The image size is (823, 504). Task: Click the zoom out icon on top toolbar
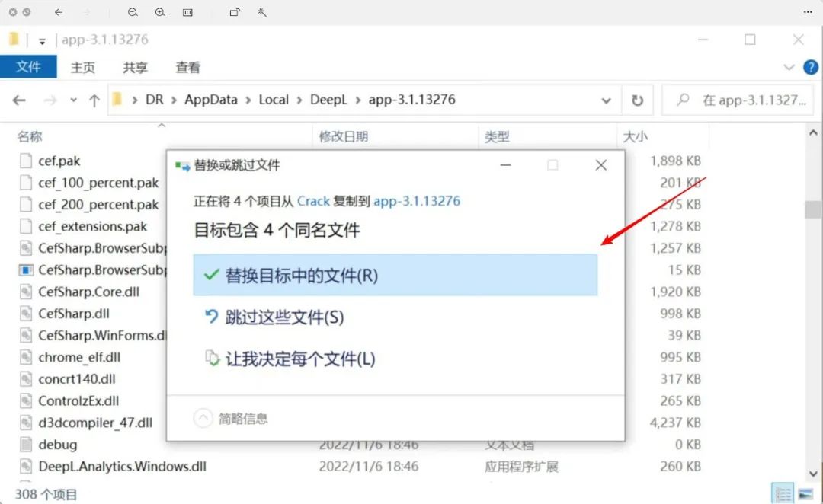tap(133, 13)
